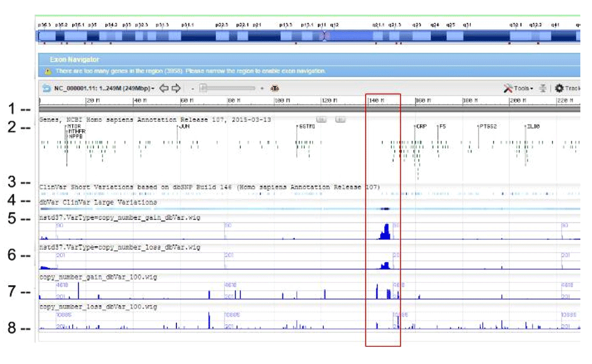The width and height of the screenshot is (592, 364).
Task: Click the copy_number_gain_dbVar_100.wig track title
Action: (x=98, y=277)
